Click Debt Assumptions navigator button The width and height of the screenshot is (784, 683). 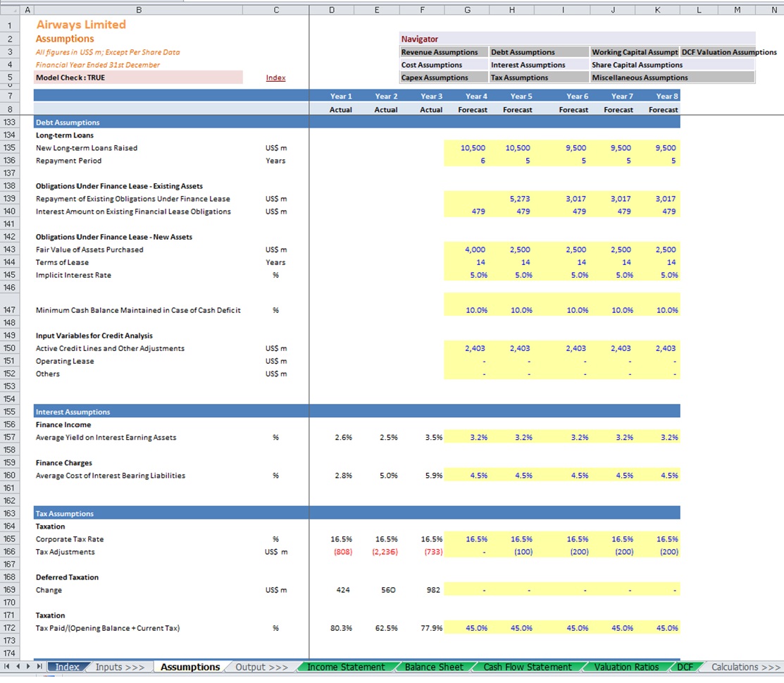539,52
